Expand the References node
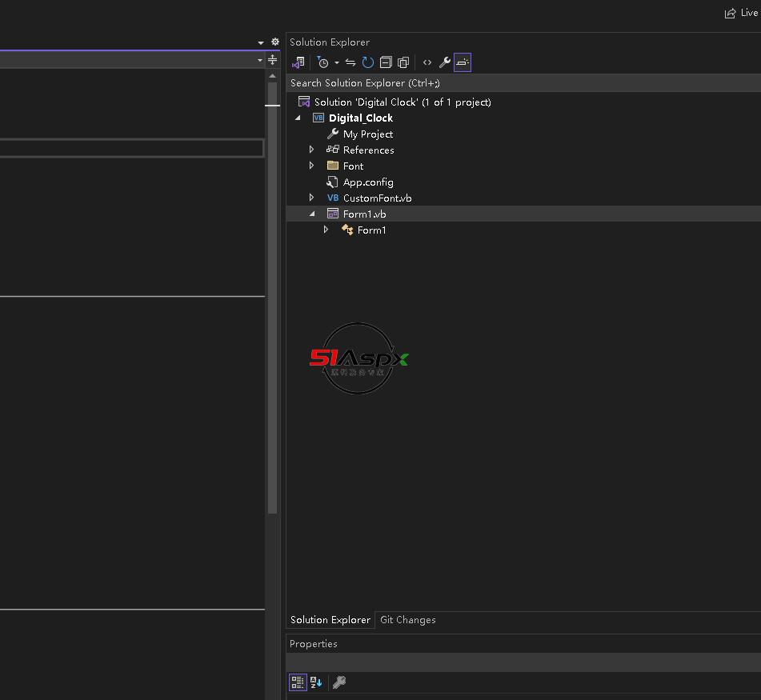761x700 pixels. (x=312, y=150)
